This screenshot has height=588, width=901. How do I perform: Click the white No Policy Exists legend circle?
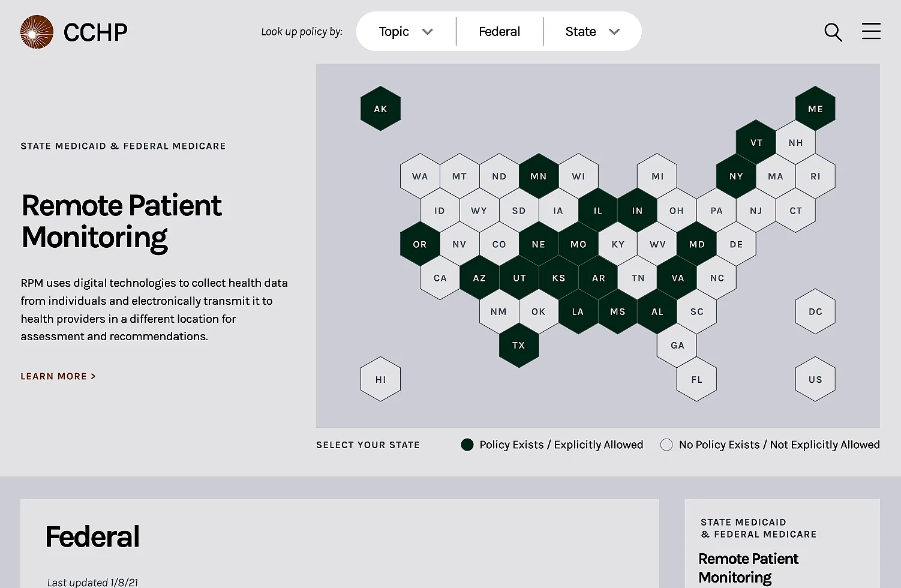[666, 445]
